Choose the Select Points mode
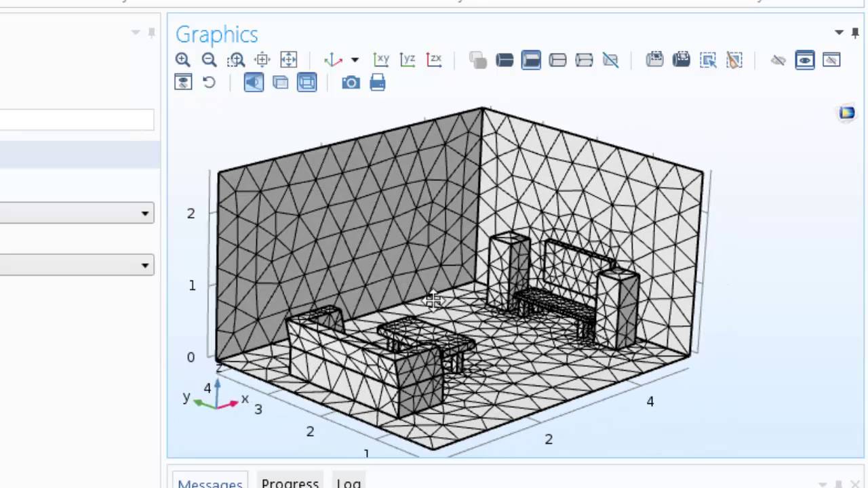868x488 pixels. point(584,60)
